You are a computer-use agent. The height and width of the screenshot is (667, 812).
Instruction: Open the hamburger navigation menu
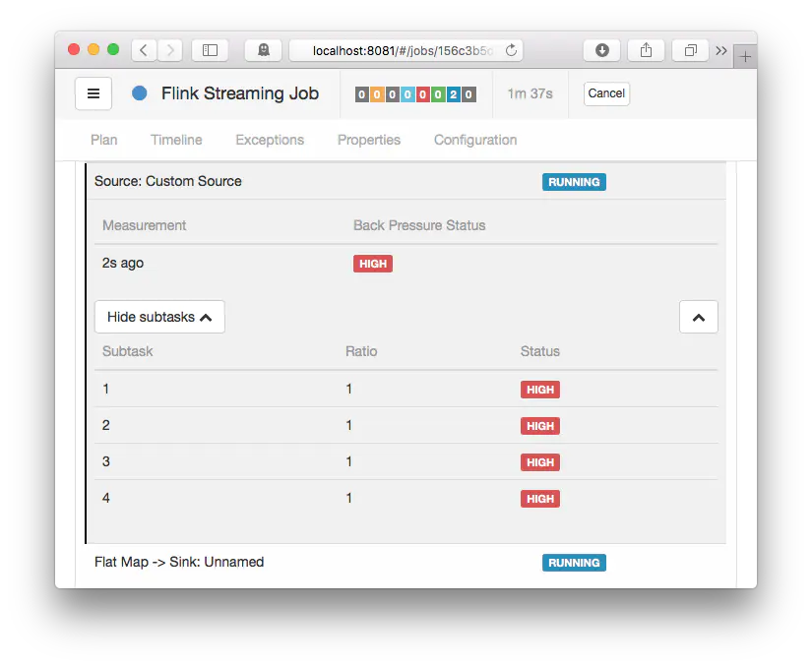coord(94,93)
